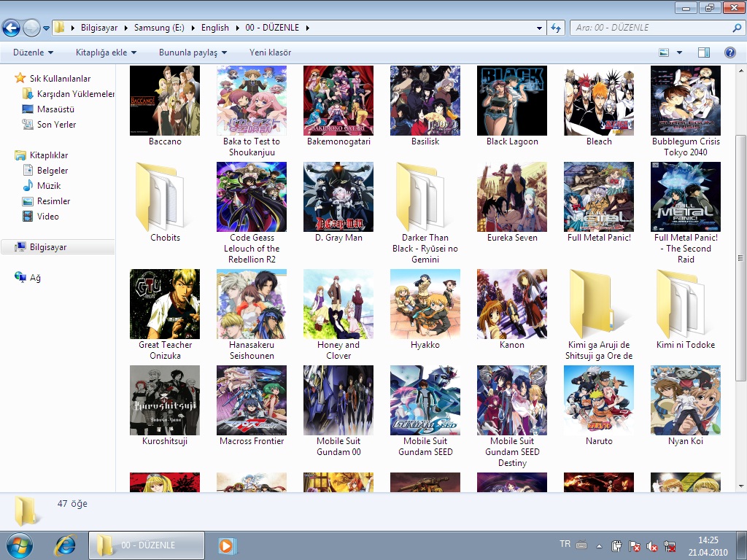The width and height of the screenshot is (747, 560).
Task: Click the Back navigation arrow button
Action: [11, 28]
